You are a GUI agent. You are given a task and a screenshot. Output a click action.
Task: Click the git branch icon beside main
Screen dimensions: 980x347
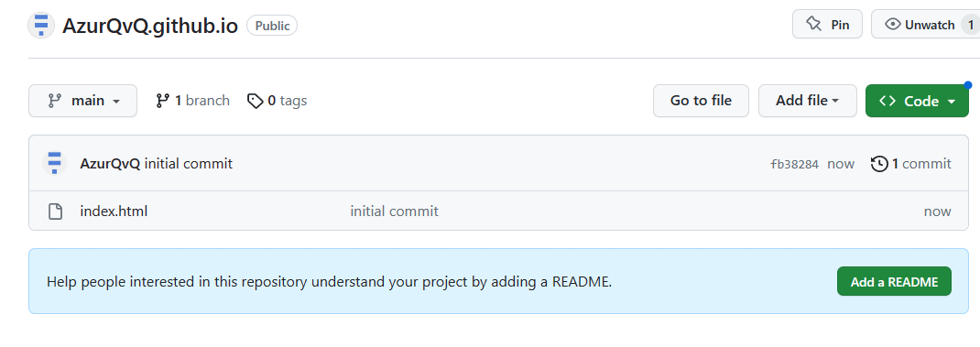click(x=55, y=101)
